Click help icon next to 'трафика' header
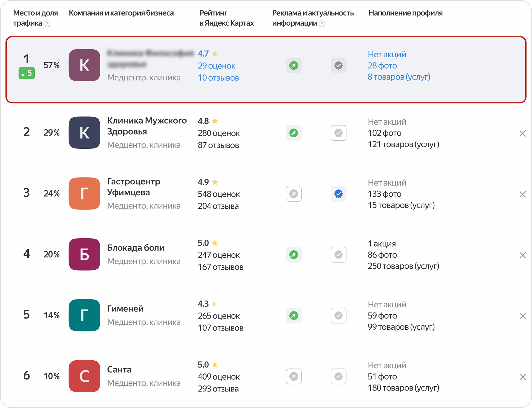The image size is (532, 408). [x=47, y=24]
